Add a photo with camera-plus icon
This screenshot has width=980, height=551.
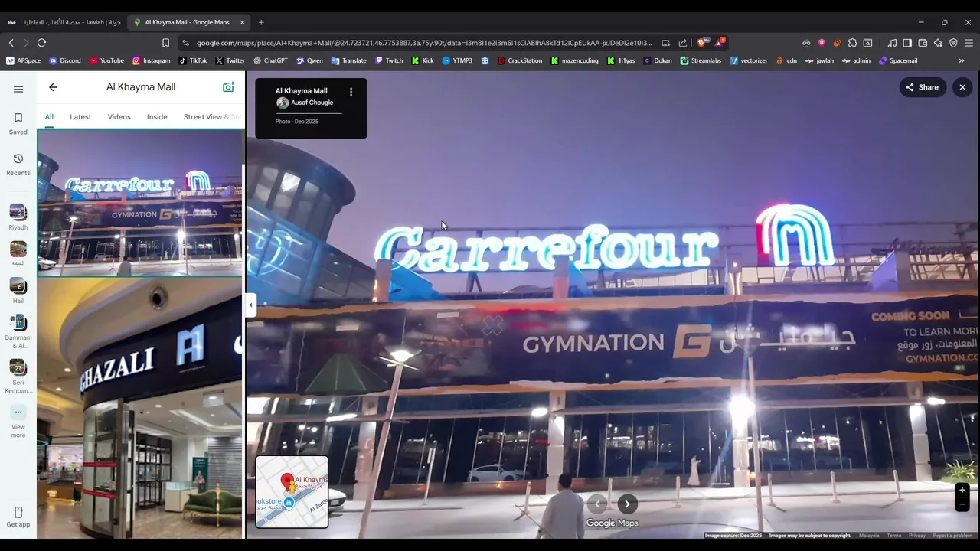tap(228, 87)
